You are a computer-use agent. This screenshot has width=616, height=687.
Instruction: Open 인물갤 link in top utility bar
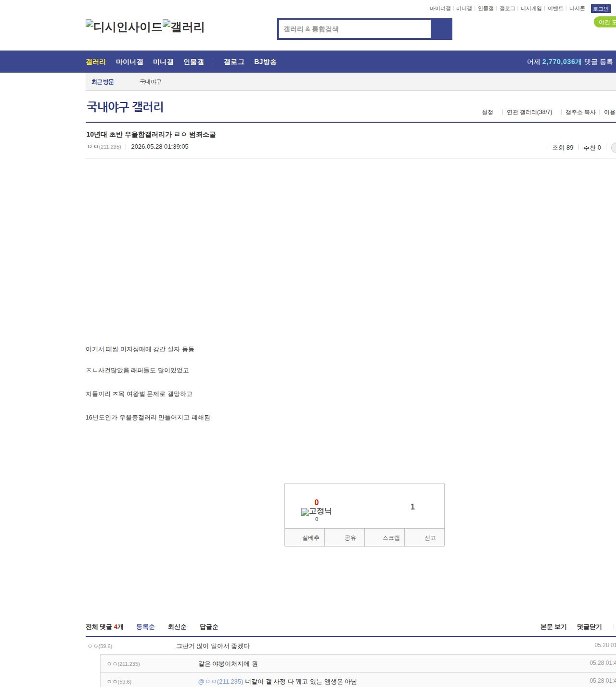tap(486, 9)
